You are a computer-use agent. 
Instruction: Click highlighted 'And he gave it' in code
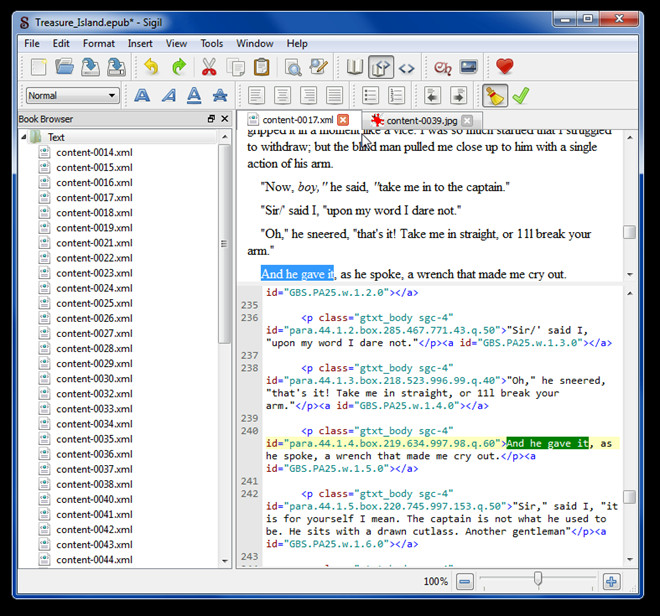tap(547, 443)
